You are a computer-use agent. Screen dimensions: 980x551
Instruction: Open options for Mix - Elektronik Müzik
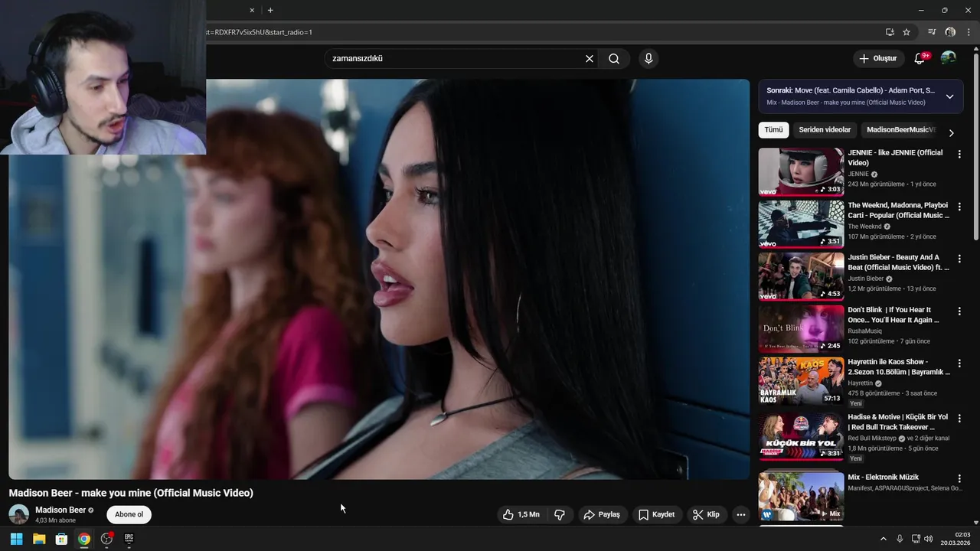(x=959, y=478)
